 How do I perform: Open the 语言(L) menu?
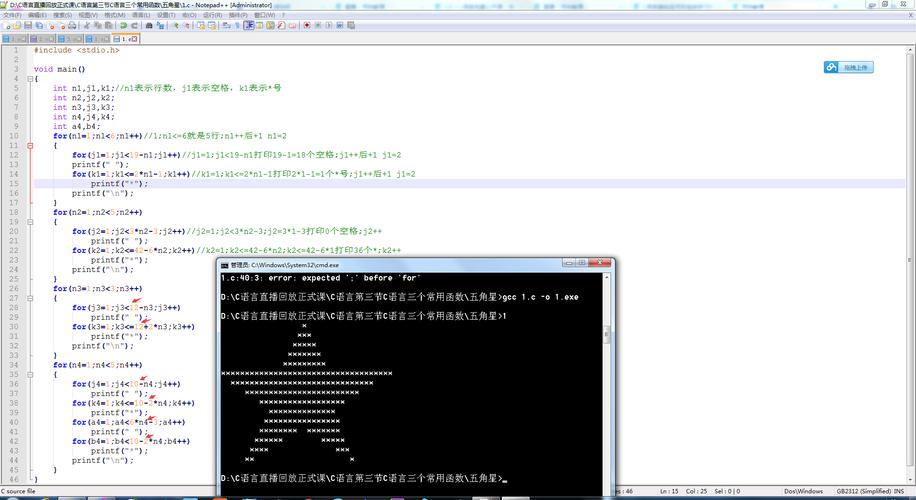click(x=141, y=15)
